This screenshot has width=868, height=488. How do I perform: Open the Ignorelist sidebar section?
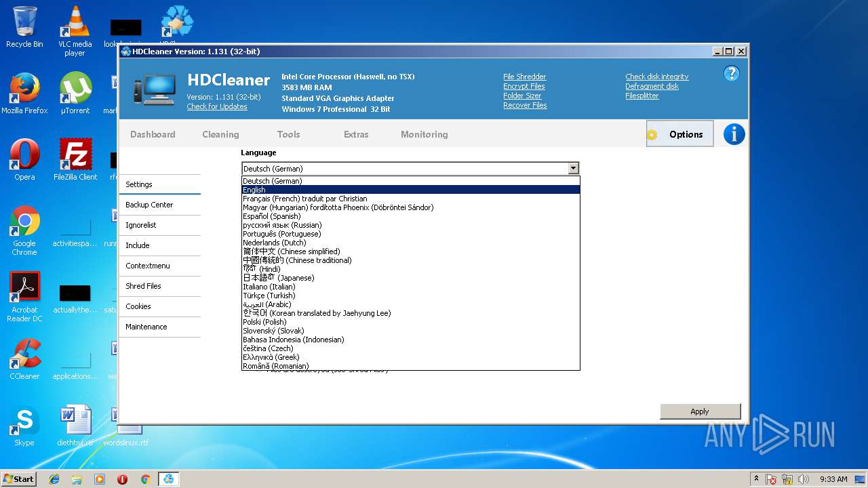click(x=160, y=225)
